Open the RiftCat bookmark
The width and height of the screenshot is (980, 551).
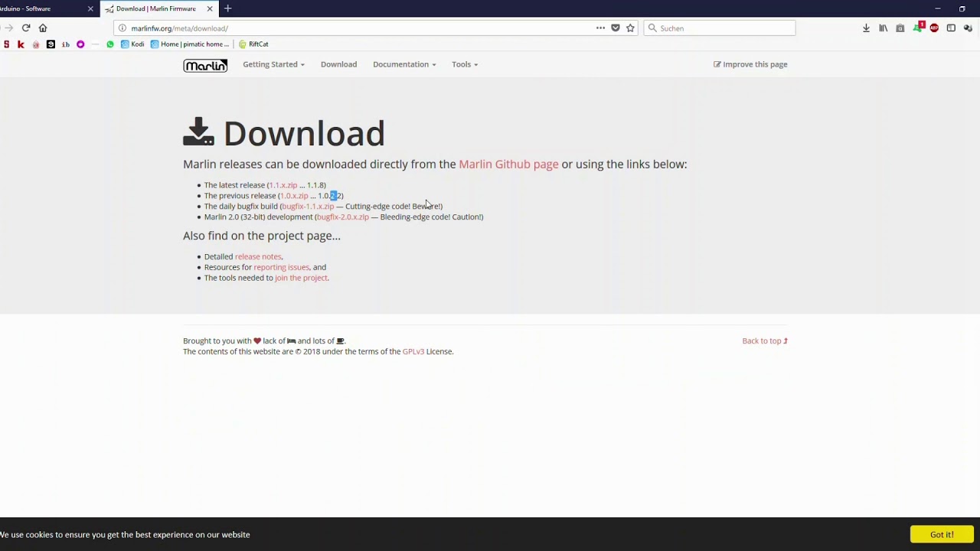[x=253, y=44]
